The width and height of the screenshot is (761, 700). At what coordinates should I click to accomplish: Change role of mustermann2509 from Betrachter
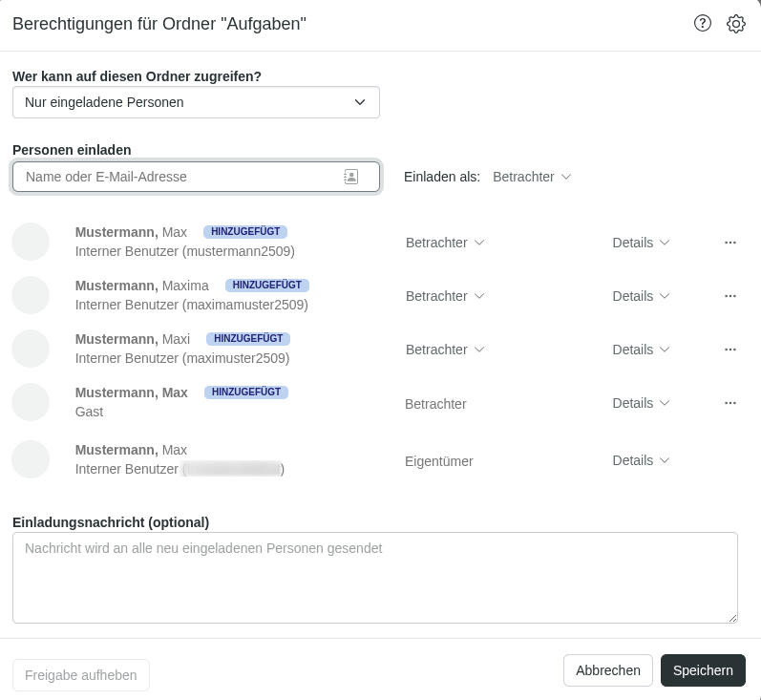pyautogui.click(x=445, y=243)
